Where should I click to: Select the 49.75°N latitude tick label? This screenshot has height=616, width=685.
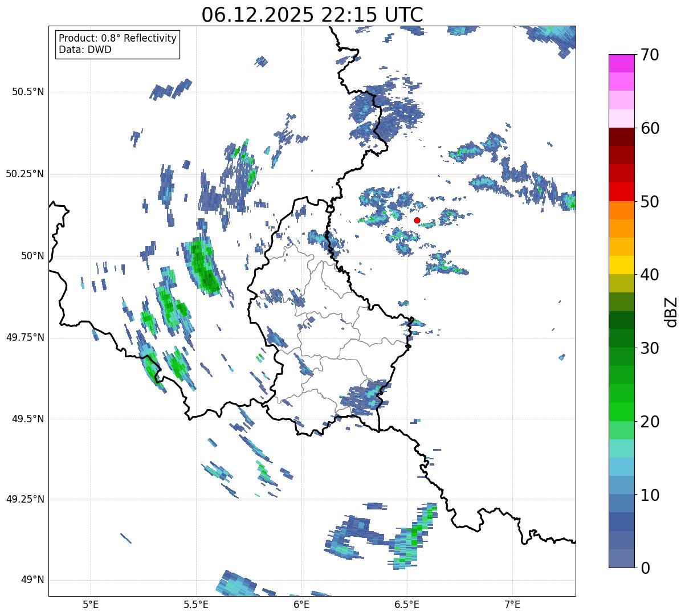coord(25,337)
